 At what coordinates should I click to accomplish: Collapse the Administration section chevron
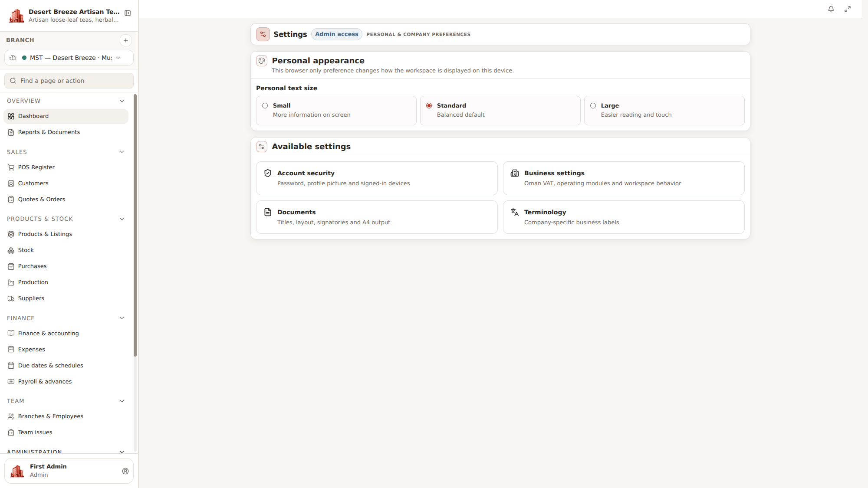[122, 452]
